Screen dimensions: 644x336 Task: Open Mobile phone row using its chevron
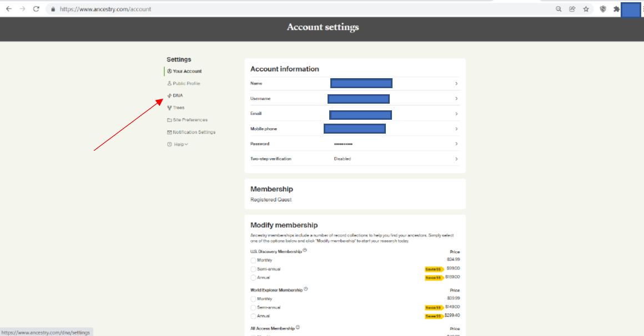click(456, 129)
